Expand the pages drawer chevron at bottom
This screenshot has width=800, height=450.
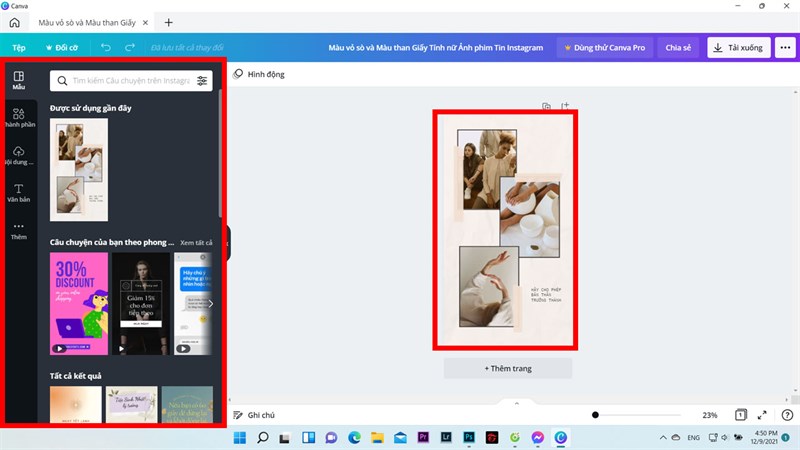coord(516,404)
